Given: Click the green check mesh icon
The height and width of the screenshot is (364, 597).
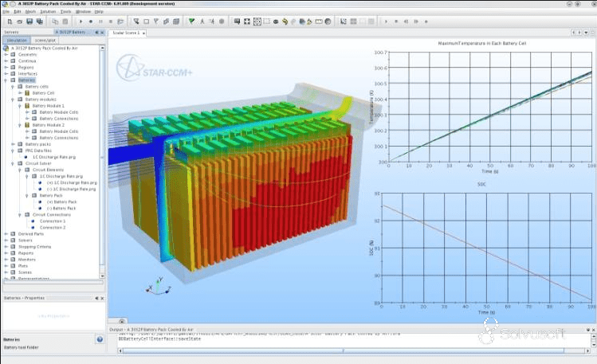Looking at the screenshot, I should pyautogui.click(x=191, y=22).
